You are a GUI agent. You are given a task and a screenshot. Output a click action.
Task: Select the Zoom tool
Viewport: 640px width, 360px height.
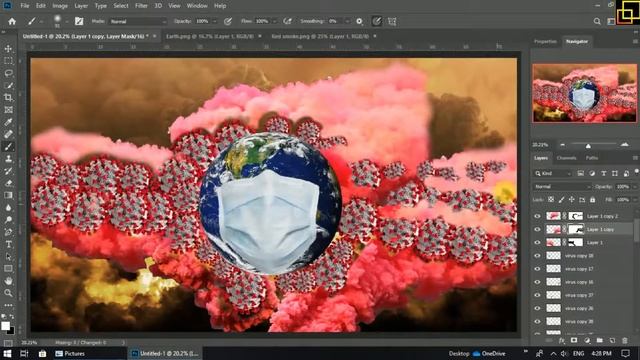[8, 293]
